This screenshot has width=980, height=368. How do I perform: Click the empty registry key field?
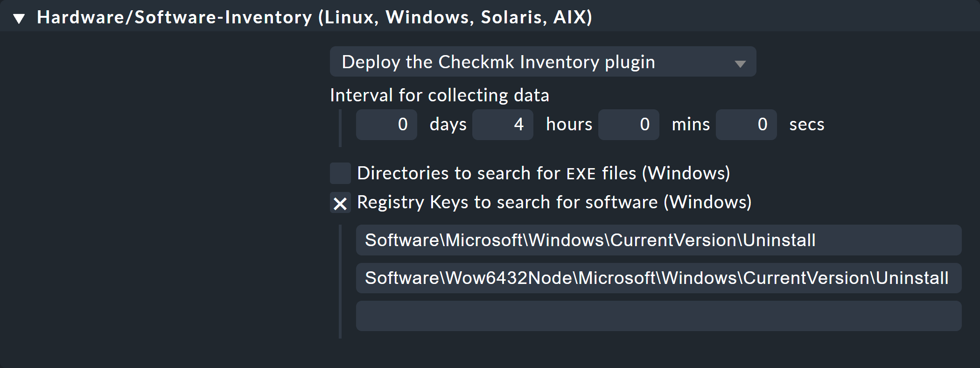pyautogui.click(x=658, y=316)
